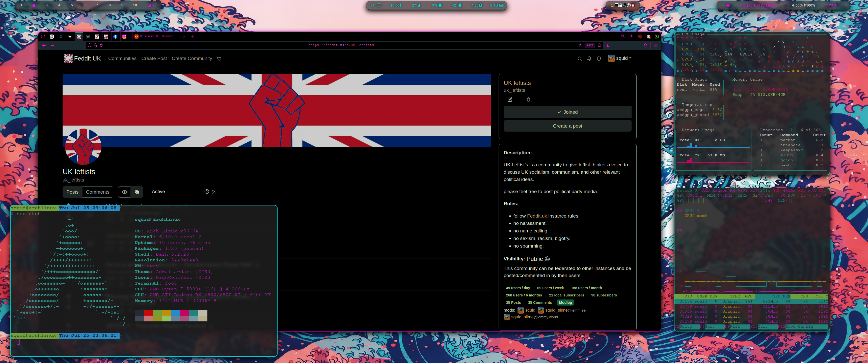Reload the page with the browser refresh icon
Image resolution: width=868 pixels, height=363 pixels.
[43, 36]
